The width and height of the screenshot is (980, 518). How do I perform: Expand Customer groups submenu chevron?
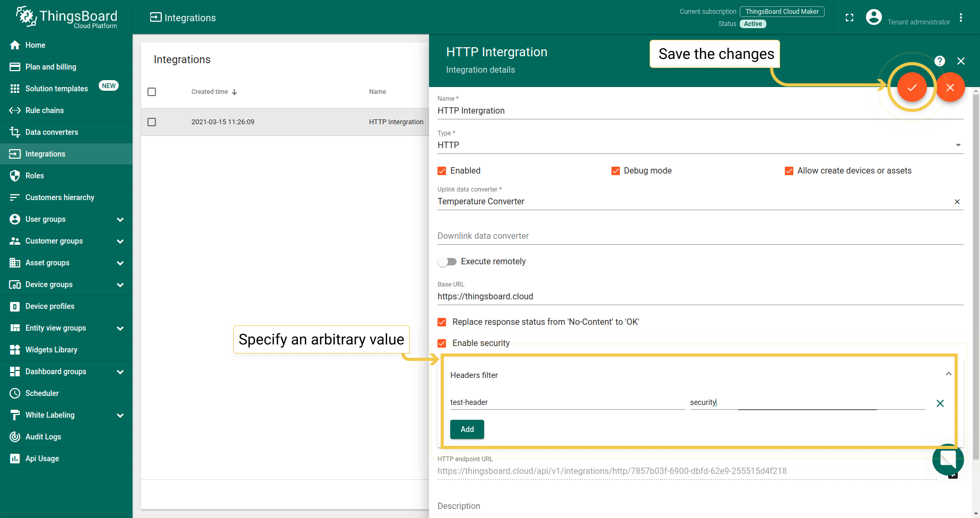tap(120, 241)
